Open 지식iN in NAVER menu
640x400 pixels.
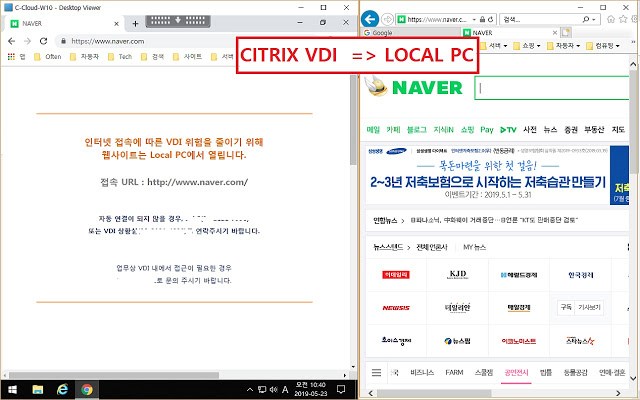[443, 130]
